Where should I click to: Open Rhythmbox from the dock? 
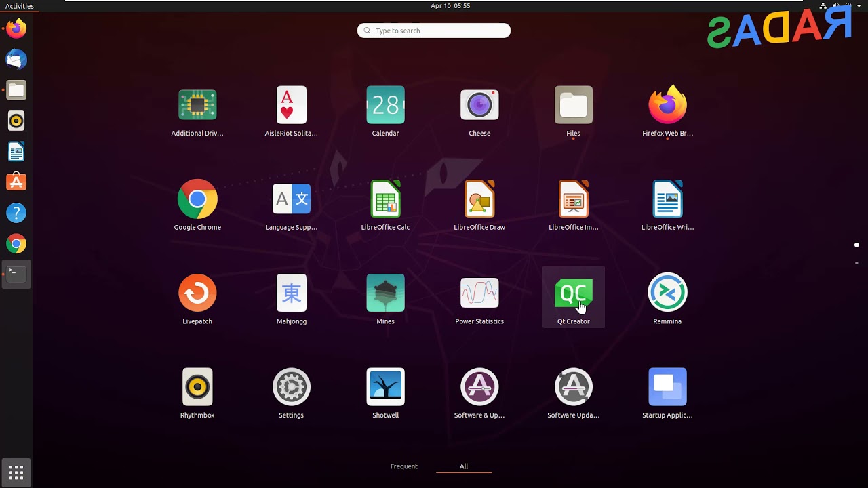[16, 121]
